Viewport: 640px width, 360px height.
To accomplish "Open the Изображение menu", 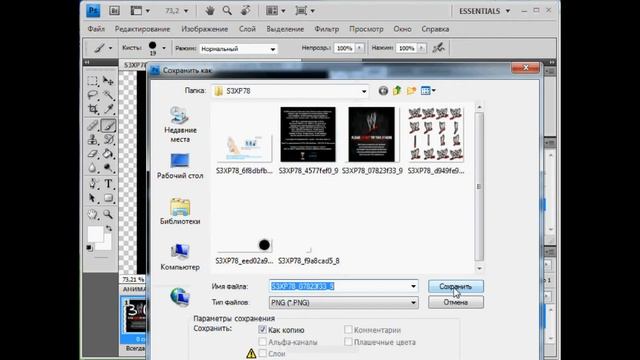I will pos(204,29).
